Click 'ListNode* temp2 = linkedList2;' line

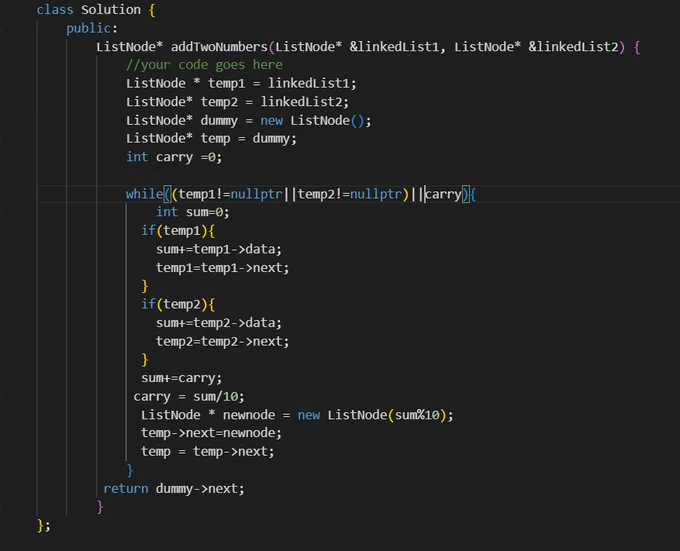point(237,102)
